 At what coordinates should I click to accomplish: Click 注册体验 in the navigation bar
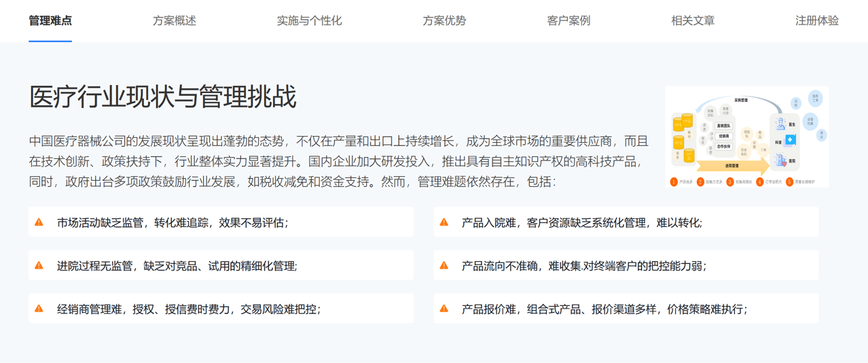coord(817,20)
